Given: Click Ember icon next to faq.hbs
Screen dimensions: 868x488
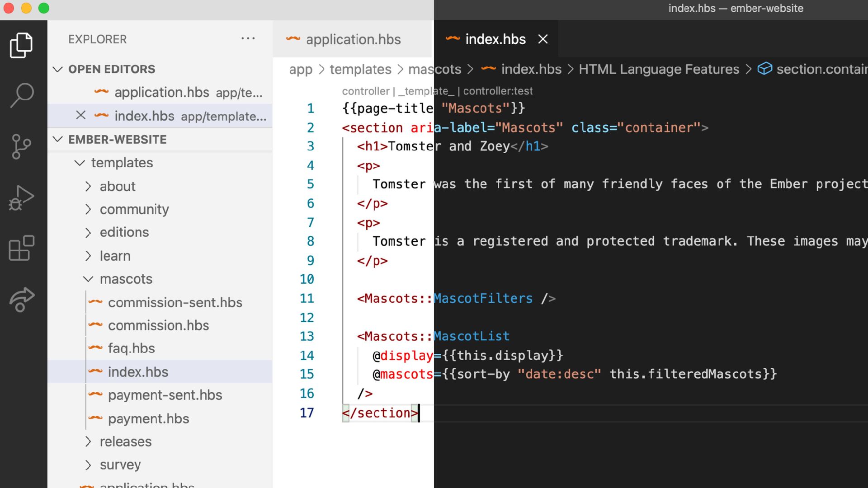Looking at the screenshot, I should [95, 348].
